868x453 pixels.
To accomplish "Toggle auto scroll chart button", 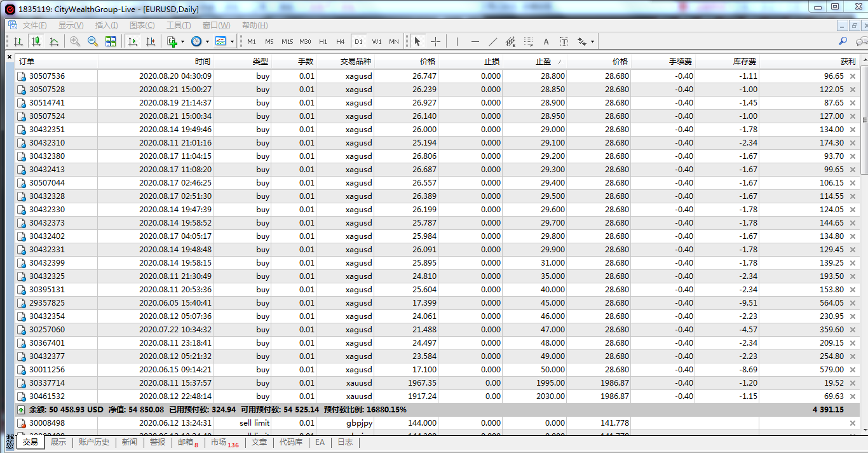I will click(x=133, y=41).
